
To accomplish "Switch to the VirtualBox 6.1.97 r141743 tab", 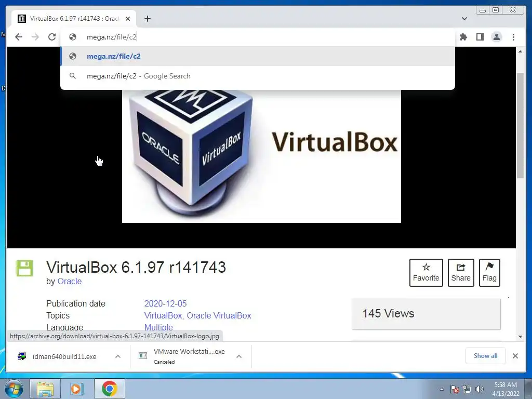I will point(74,19).
